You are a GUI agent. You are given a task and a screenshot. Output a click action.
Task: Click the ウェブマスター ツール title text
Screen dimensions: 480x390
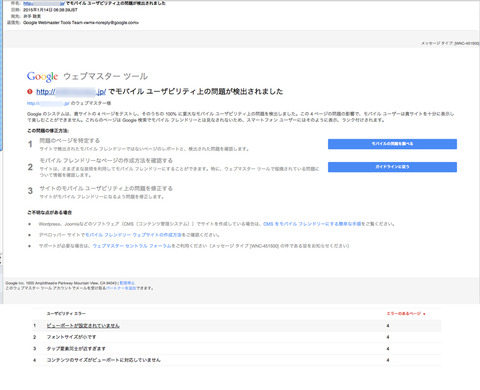pos(105,76)
